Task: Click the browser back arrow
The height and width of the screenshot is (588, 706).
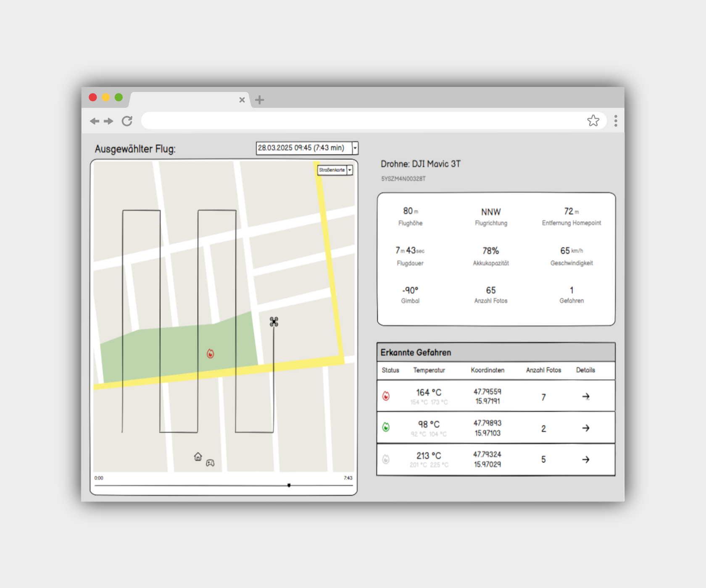Action: click(x=95, y=121)
